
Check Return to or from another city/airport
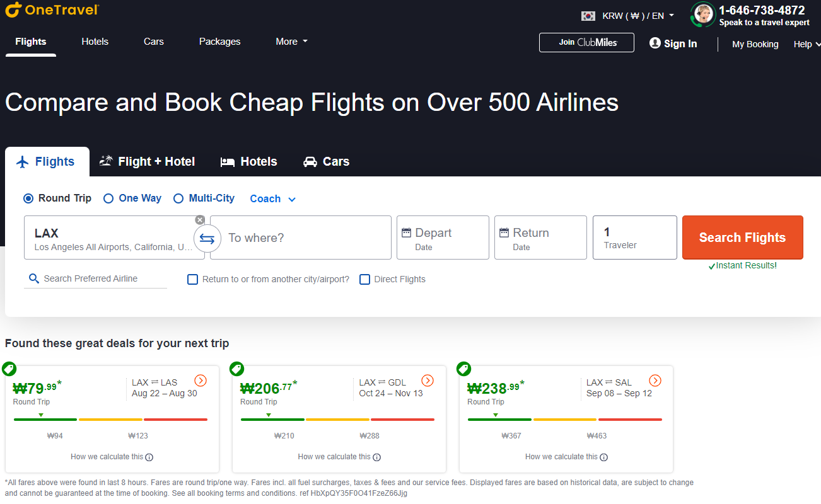coord(193,279)
